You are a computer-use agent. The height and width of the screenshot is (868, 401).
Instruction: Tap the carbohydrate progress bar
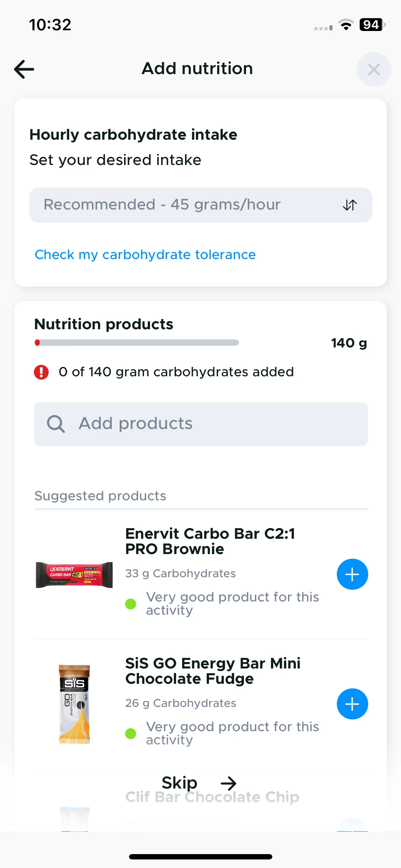click(137, 343)
